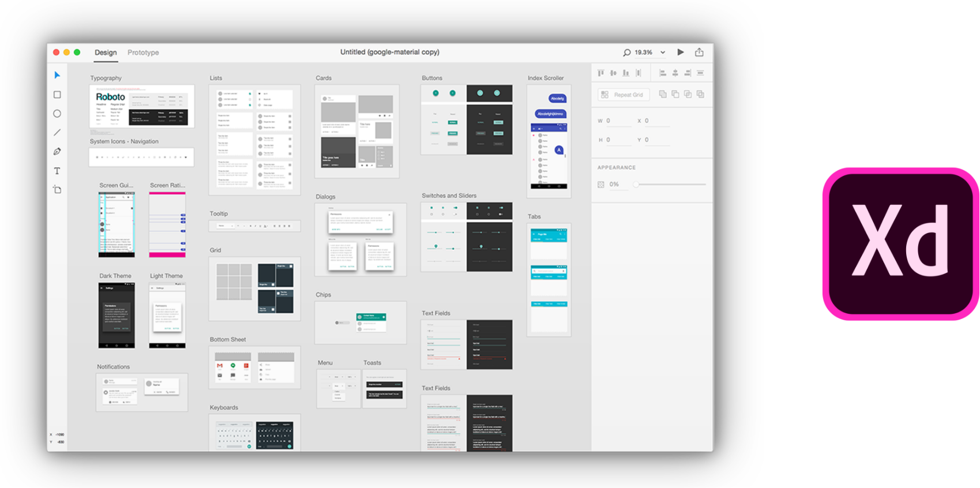Select the Switches and Sliders artboard
This screenshot has width=980, height=488.
[x=467, y=237]
